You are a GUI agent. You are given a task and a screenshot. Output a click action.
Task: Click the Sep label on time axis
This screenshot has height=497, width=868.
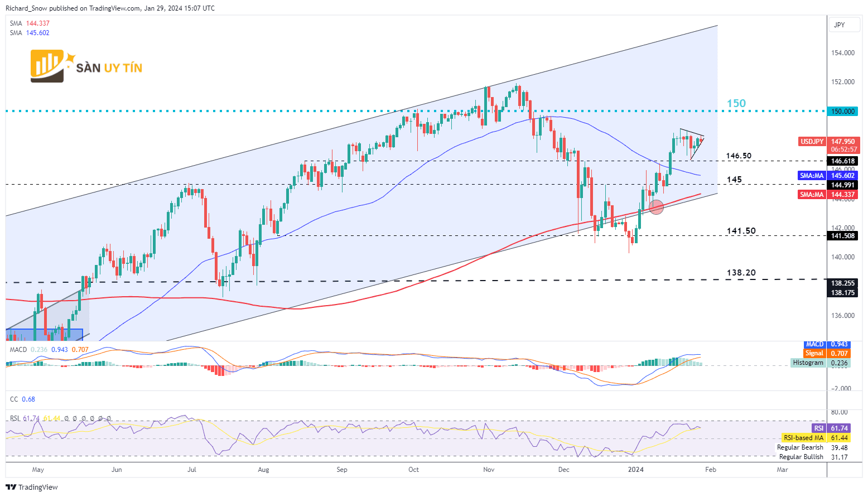[x=342, y=470]
